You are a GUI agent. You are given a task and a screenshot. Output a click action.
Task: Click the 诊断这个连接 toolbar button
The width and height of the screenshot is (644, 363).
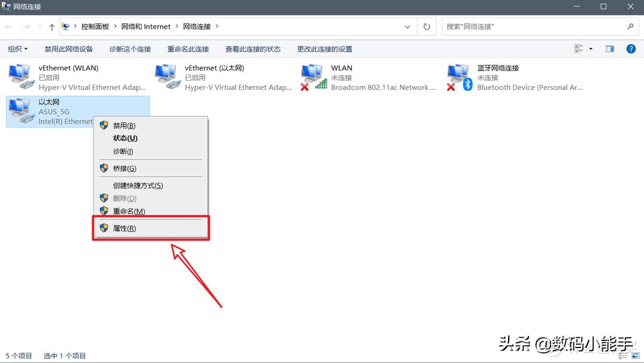[131, 48]
